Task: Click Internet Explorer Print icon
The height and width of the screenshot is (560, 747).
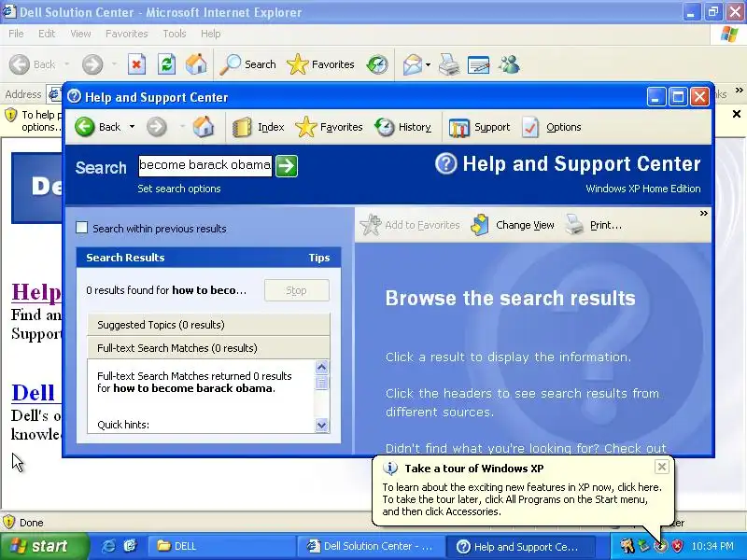Action: tap(449, 64)
